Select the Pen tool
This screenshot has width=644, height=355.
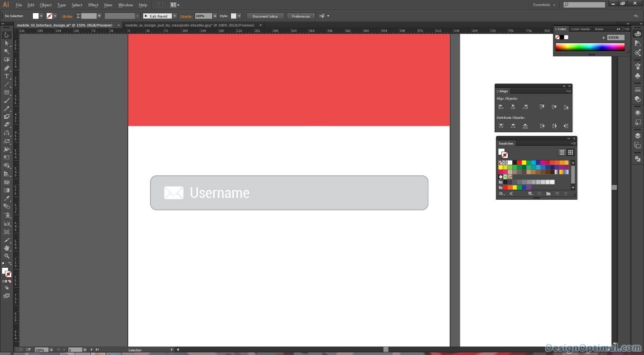7,68
